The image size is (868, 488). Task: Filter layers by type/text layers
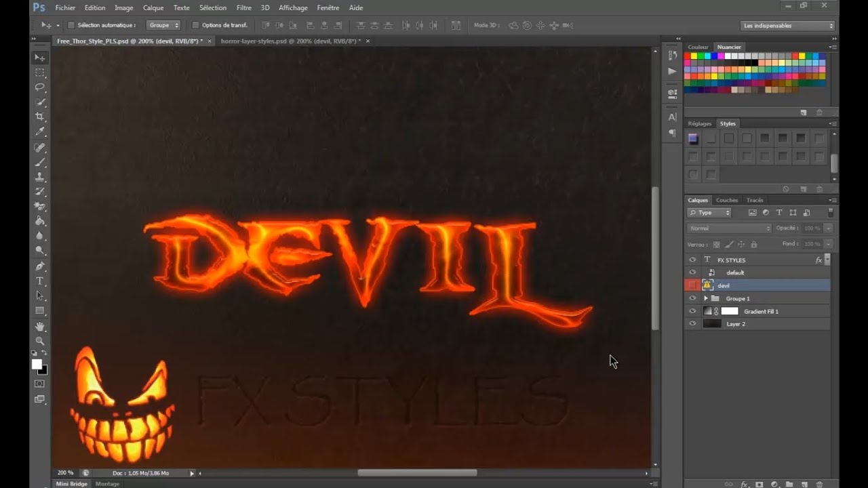pos(779,213)
